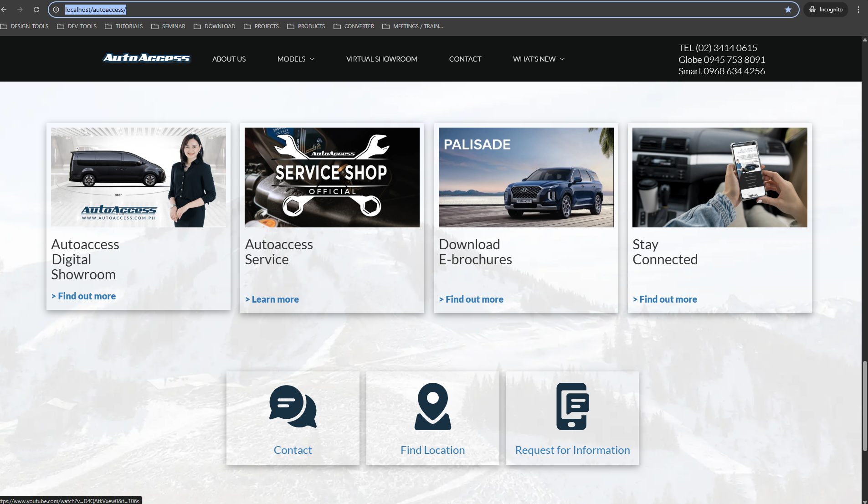
Task: Click the Find Location map pin icon
Action: tap(433, 406)
